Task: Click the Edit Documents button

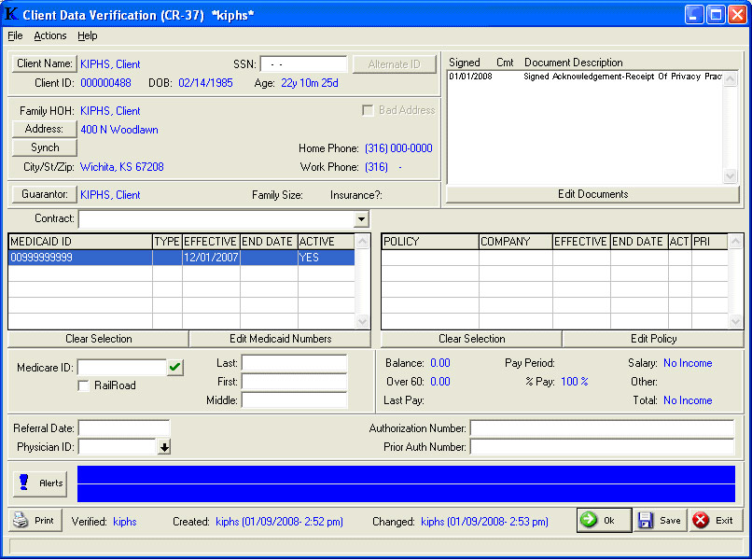Action: (x=593, y=194)
